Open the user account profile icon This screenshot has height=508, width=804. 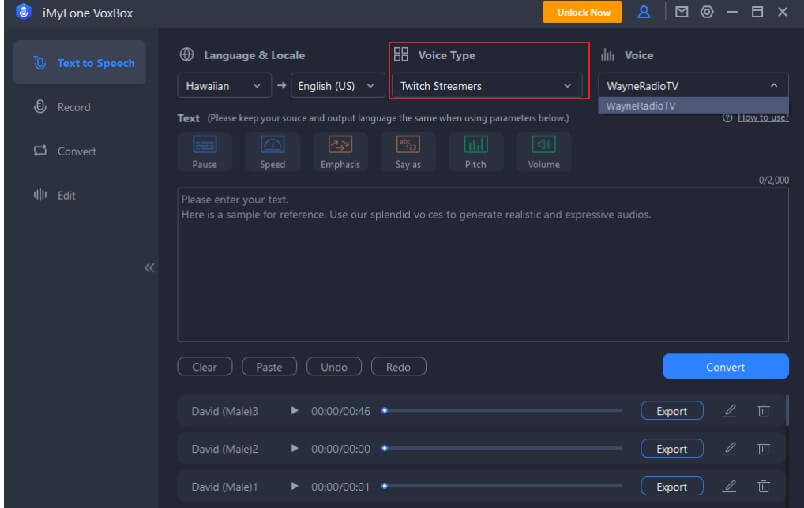(x=644, y=12)
